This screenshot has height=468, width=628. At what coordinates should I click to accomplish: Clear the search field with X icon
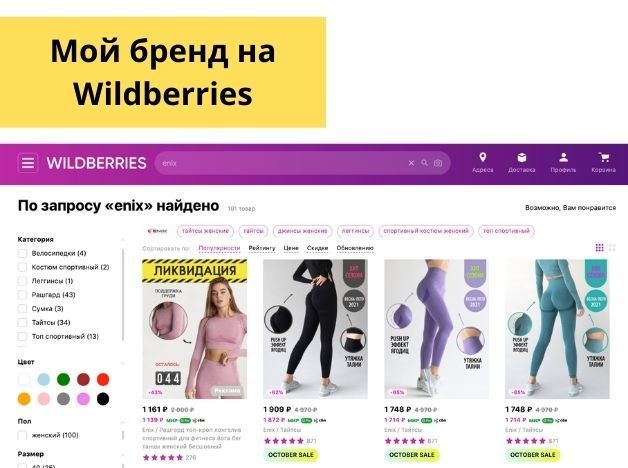411,163
